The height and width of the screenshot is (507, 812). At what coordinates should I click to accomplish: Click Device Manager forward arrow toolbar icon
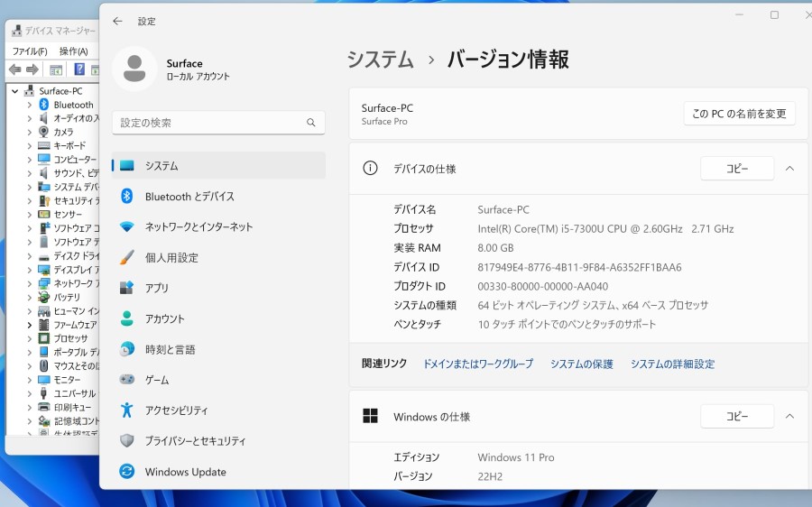pyautogui.click(x=32, y=69)
